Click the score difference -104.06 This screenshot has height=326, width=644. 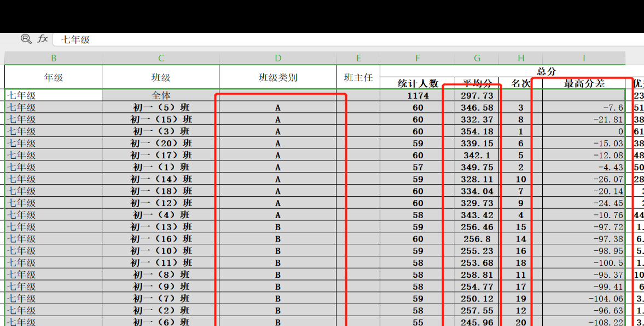tap(584, 298)
